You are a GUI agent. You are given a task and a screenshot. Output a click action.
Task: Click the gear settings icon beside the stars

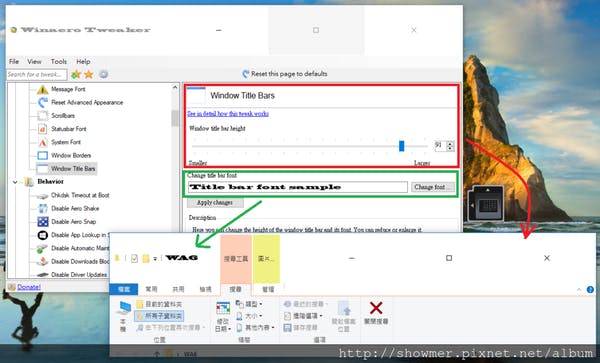[x=103, y=74]
